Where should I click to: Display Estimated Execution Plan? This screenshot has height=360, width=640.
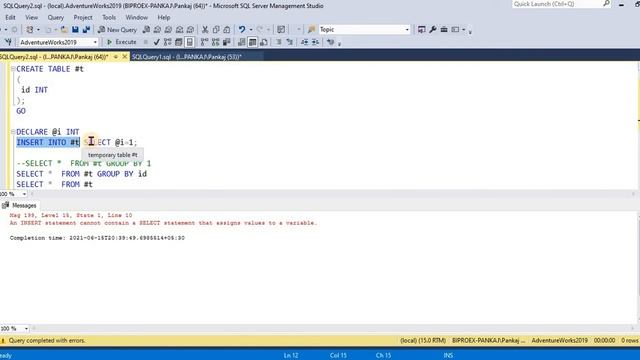(167, 42)
